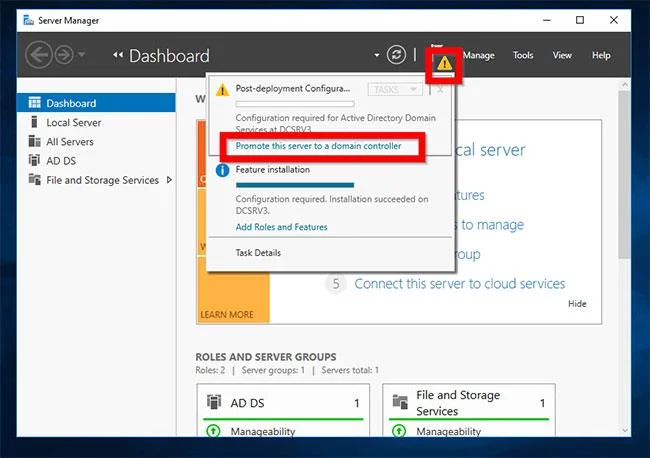Click ROLES AND SERVER GROUPS heading
The height and width of the screenshot is (458, 650).
click(266, 357)
